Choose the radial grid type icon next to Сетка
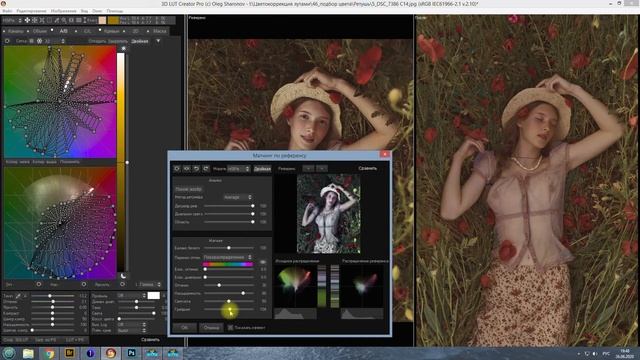This screenshot has height=360, width=640. 39,41
